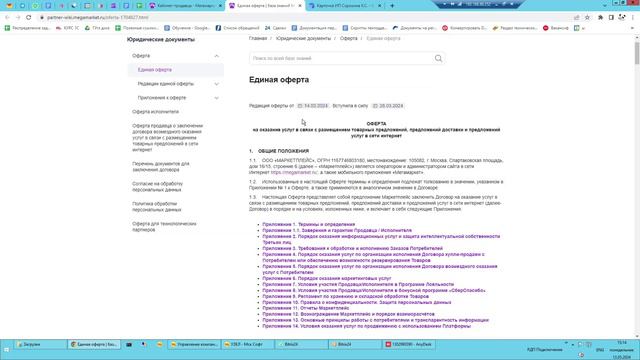Open the 'КУРС 1С' bookmark

67,28
